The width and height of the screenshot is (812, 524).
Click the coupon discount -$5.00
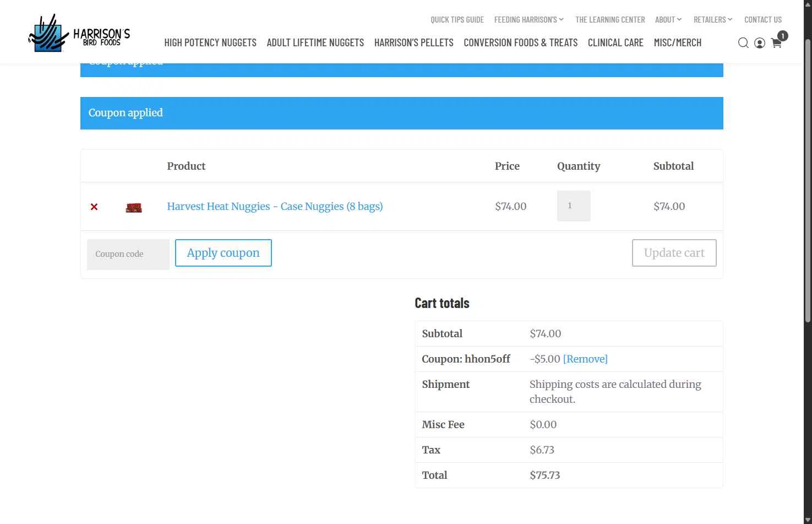point(545,359)
